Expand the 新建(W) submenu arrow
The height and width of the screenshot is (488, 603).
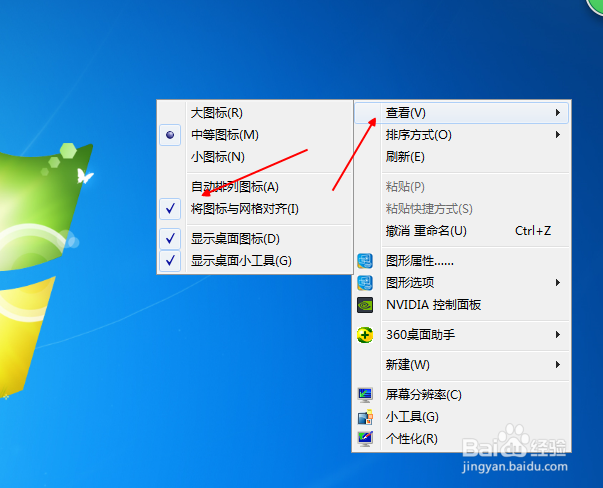tap(558, 365)
